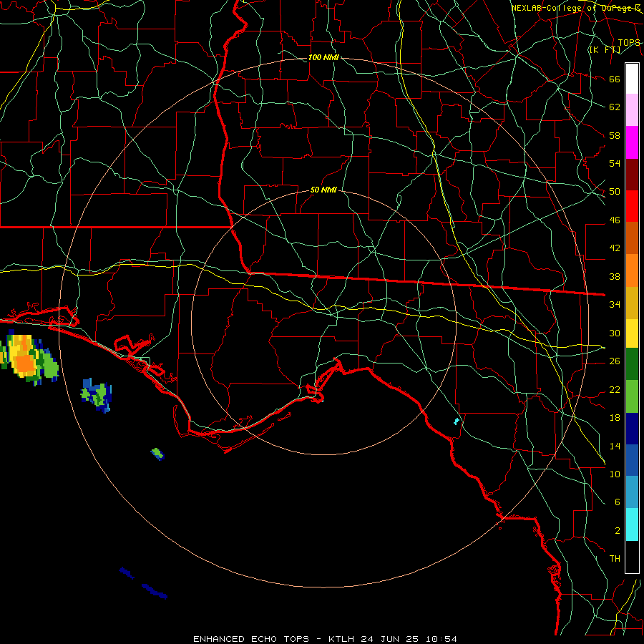Click the '[K FT]' units label
The width and height of the screenshot is (644, 644).
605,50
